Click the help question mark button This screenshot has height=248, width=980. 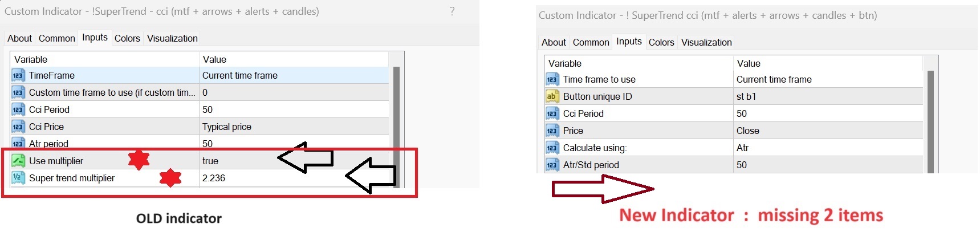pos(452,11)
